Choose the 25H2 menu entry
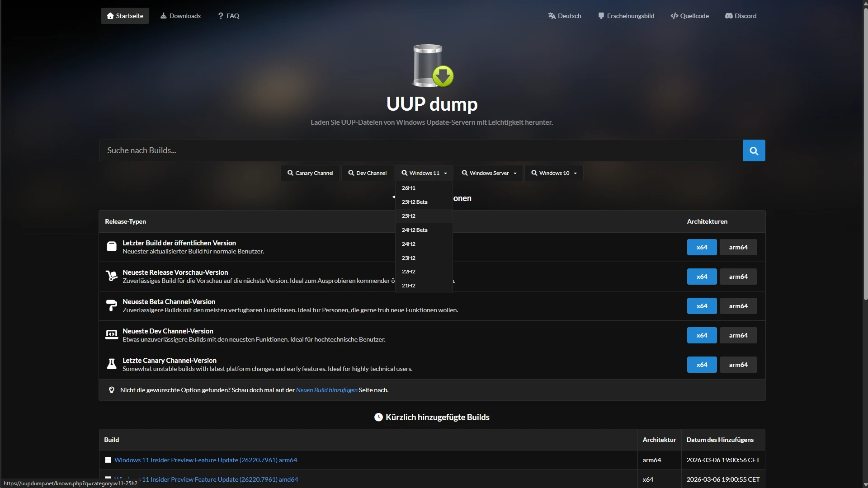Image resolution: width=868 pixels, height=488 pixels. [x=424, y=216]
